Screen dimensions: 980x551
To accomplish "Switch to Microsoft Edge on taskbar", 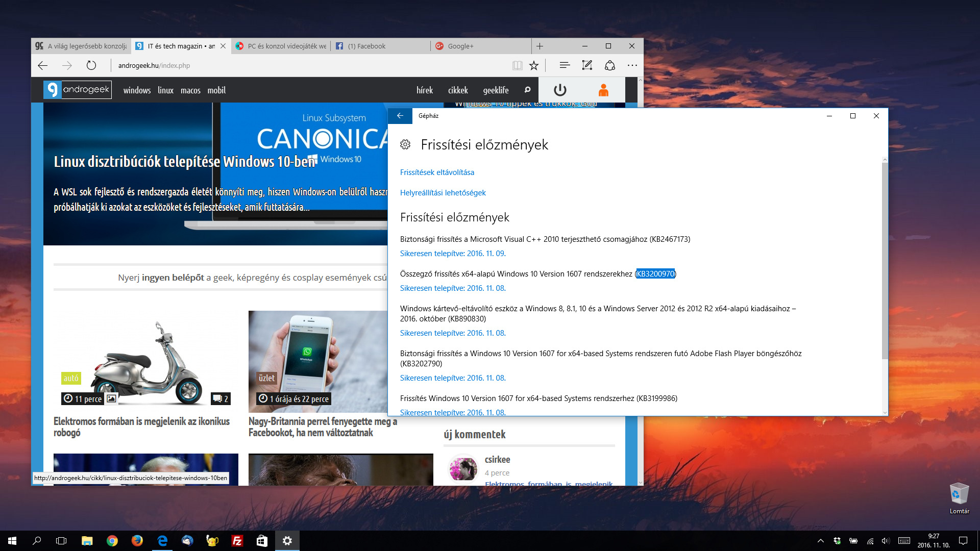I will tap(162, 541).
